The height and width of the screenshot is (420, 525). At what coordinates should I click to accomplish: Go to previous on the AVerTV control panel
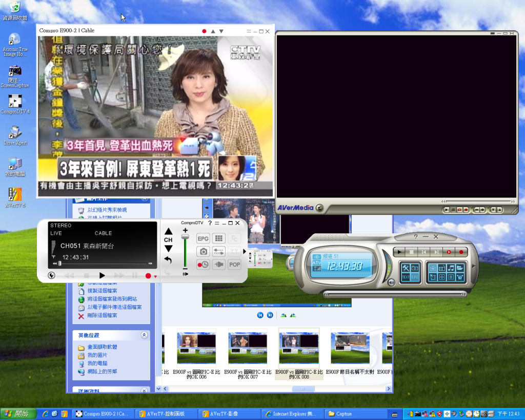tap(424, 252)
